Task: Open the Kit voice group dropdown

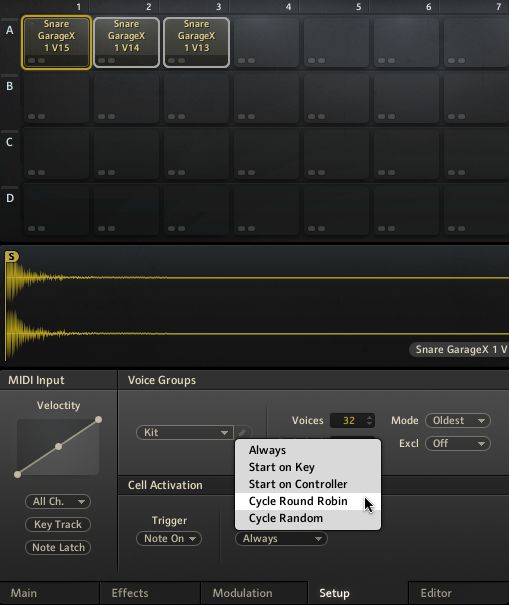Action: click(185, 432)
